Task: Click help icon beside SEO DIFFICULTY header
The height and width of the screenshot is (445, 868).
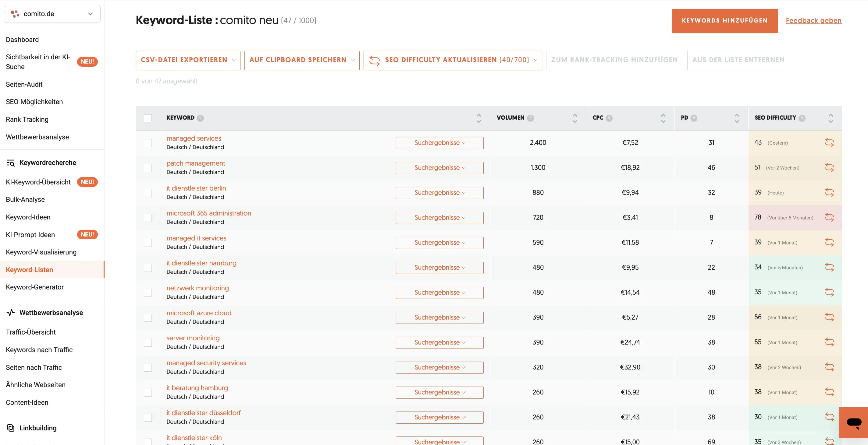Action: click(x=802, y=118)
